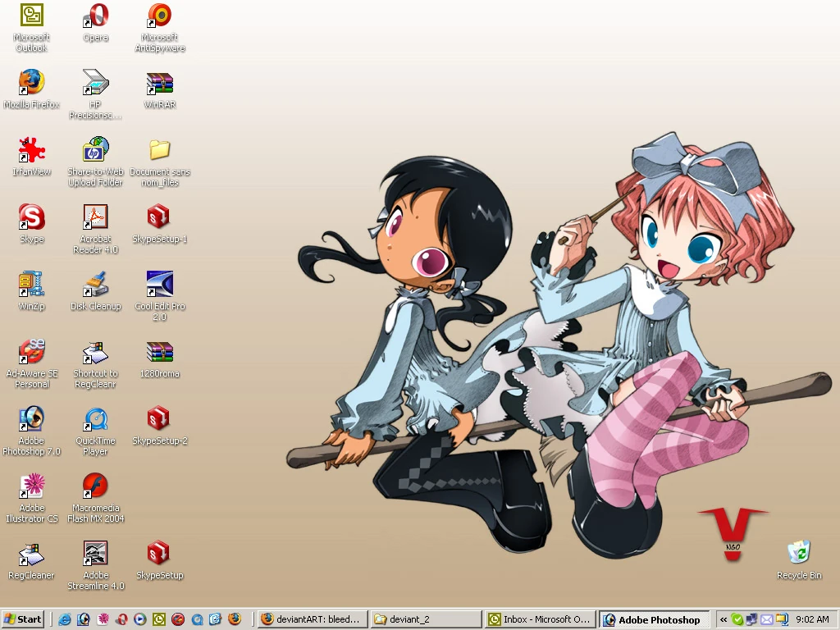Switch to the Adobe Photoshop taskbar button
Viewport: 840px width, 630px height.
click(654, 619)
